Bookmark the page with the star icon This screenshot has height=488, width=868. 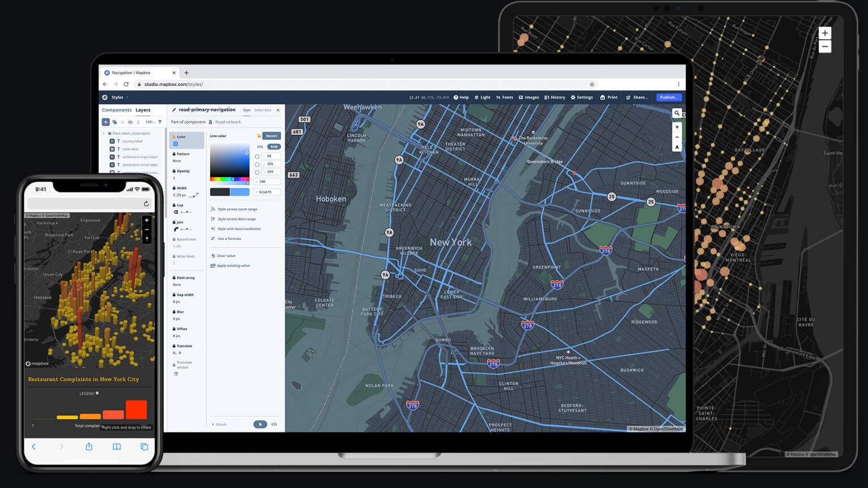[x=592, y=84]
